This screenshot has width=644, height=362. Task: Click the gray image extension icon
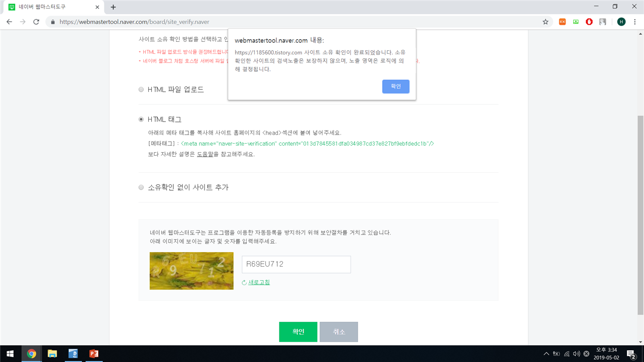click(603, 22)
